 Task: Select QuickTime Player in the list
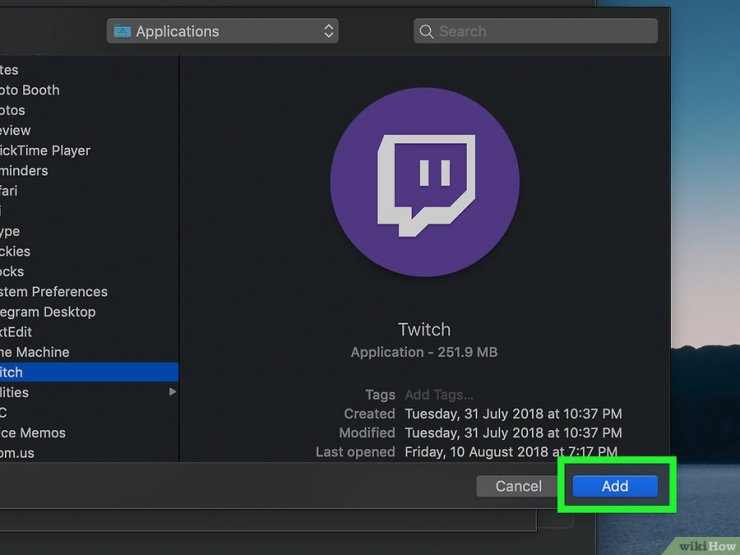click(89, 151)
